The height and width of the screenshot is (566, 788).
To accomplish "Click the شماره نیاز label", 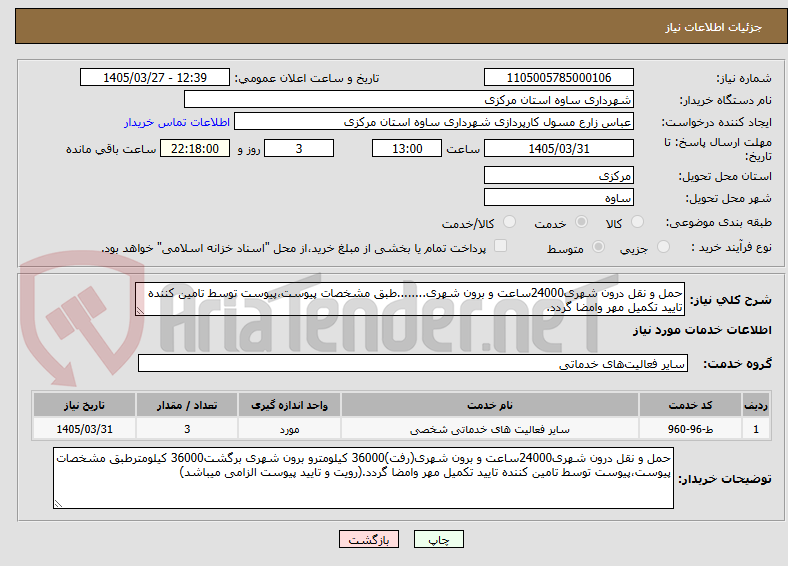I will pyautogui.click(x=744, y=78).
